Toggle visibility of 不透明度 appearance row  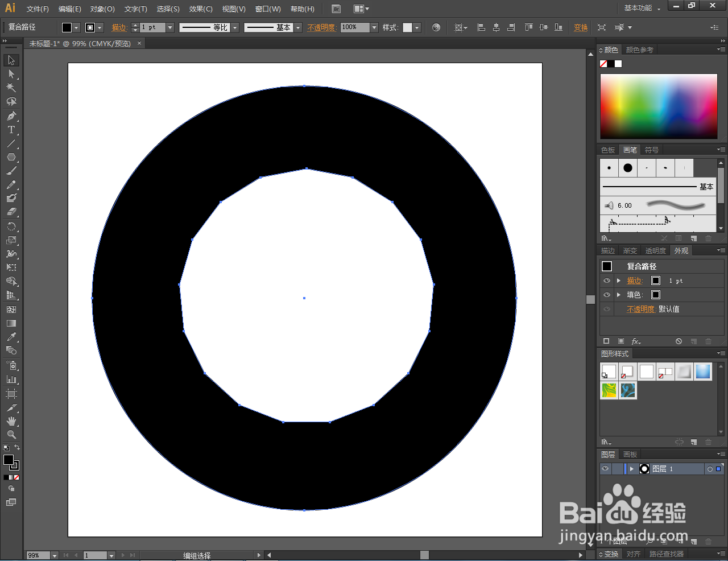click(x=607, y=309)
